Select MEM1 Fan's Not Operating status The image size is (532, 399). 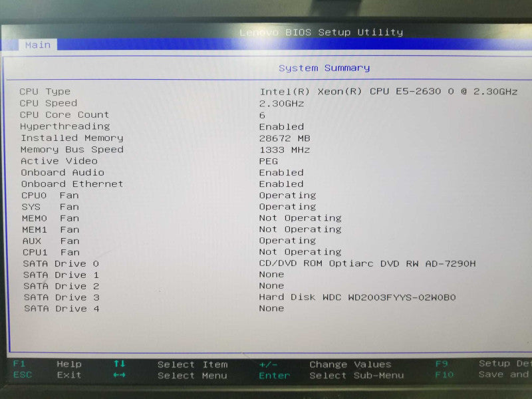301,229
